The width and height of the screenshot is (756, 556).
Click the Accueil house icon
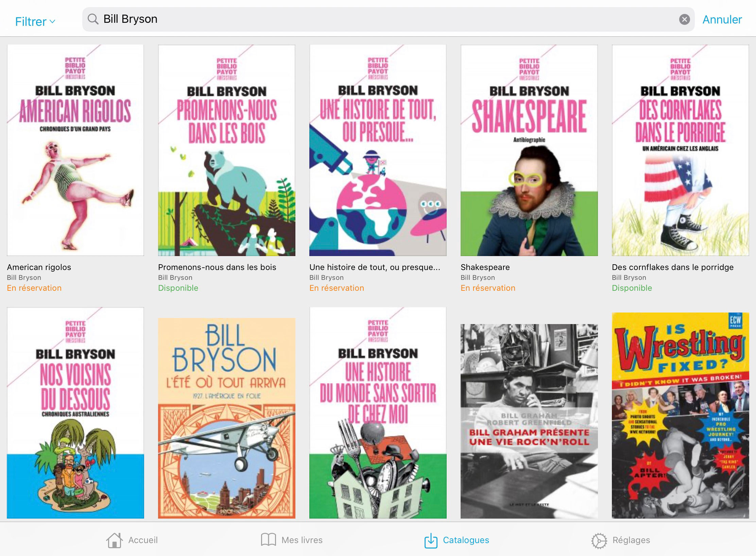pyautogui.click(x=114, y=540)
